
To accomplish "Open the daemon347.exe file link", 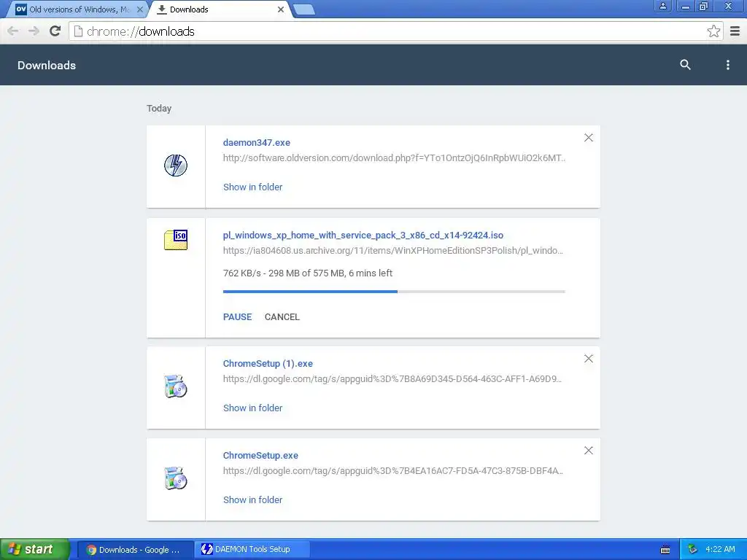I will 256,142.
